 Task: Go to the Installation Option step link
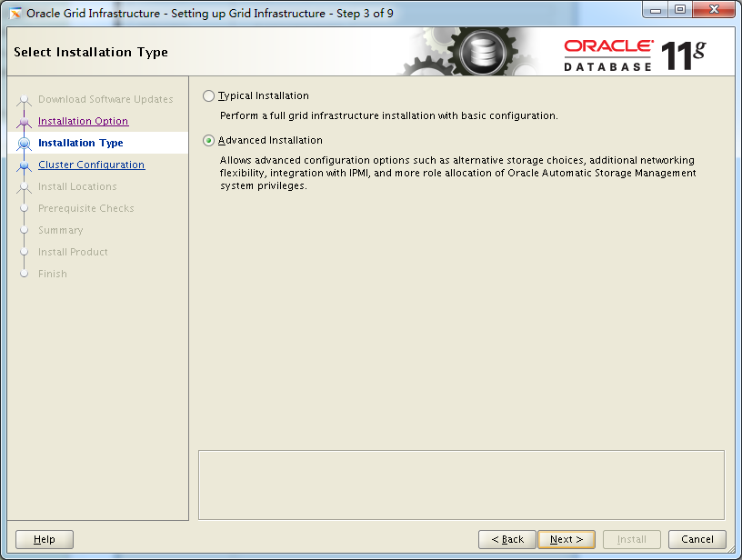(84, 121)
